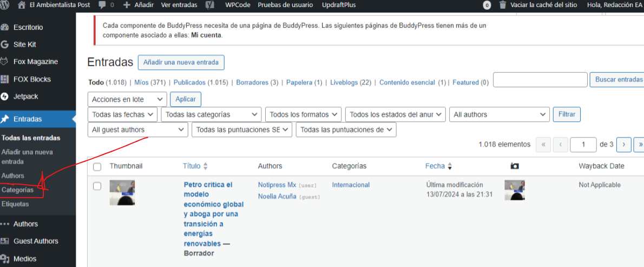Click the camera icon column header

point(515,166)
